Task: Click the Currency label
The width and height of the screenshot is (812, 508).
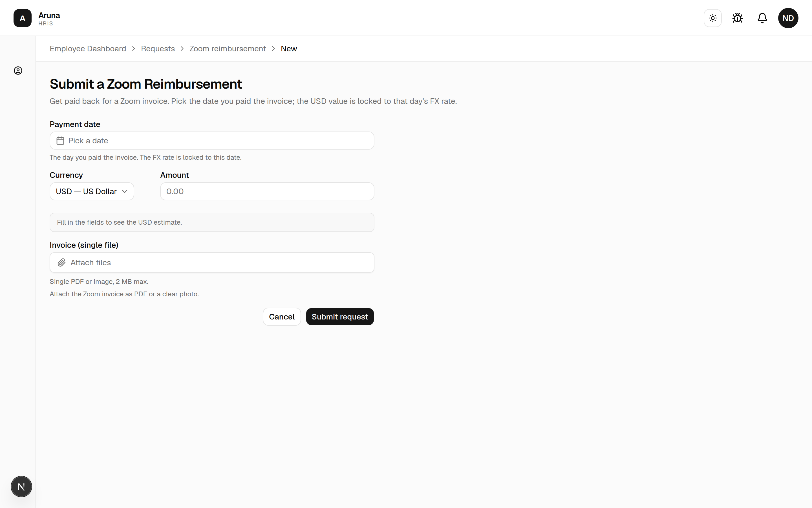Action: (66, 175)
